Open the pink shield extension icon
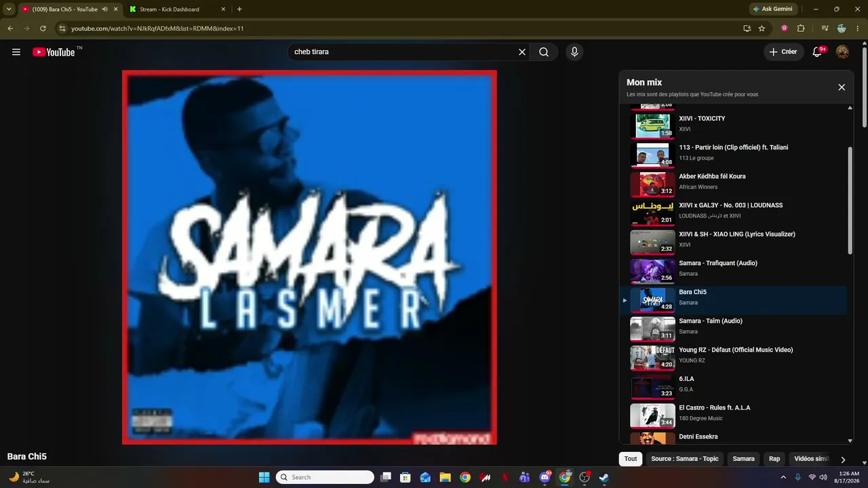868x488 pixels. coord(785,28)
